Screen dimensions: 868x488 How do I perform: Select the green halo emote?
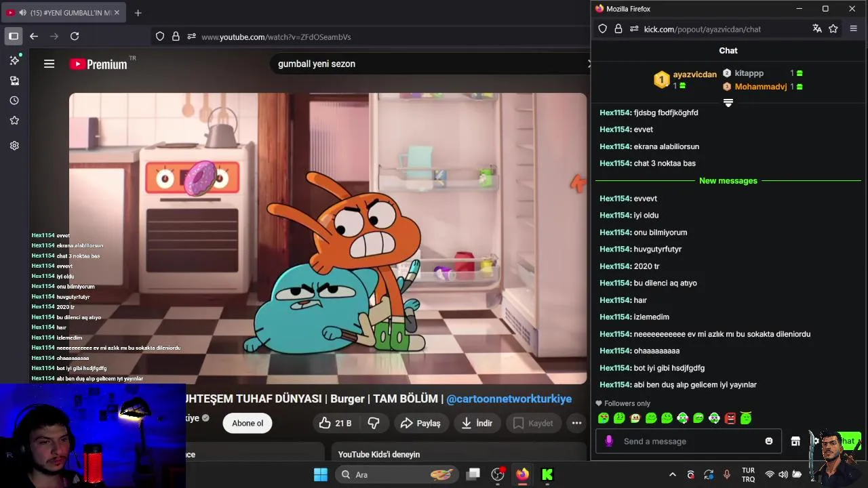746,418
